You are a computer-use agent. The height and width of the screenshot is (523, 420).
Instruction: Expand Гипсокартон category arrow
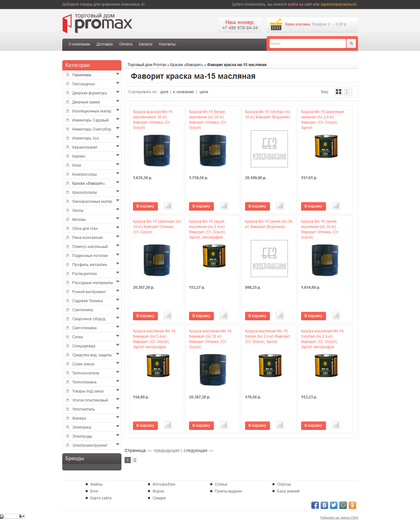[118, 83]
